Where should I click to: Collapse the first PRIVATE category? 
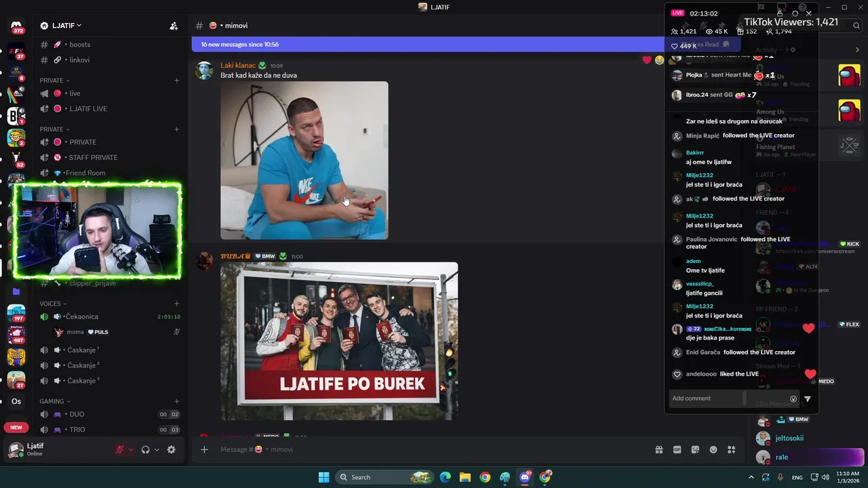point(54,80)
